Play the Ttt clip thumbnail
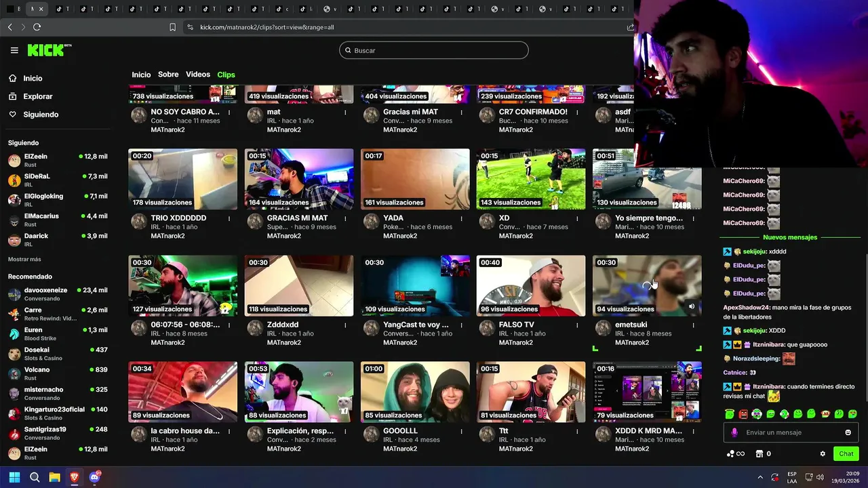The height and width of the screenshot is (488, 868). point(531,392)
